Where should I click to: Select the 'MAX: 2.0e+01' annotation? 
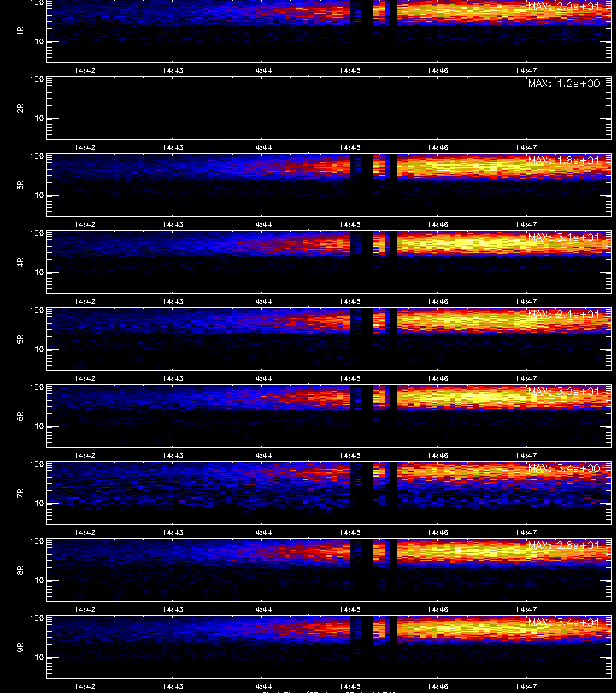(564, 7)
